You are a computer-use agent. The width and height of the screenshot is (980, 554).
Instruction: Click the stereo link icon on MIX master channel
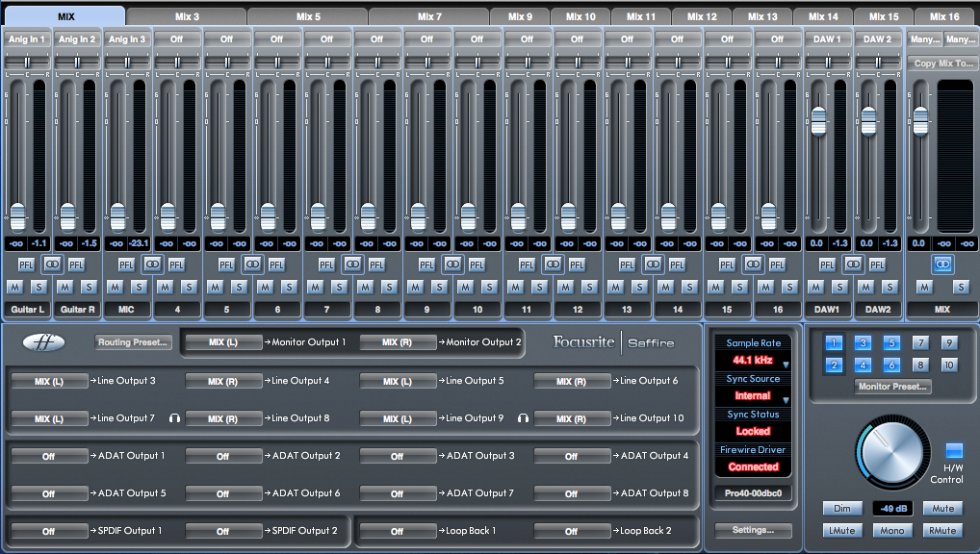pyautogui.click(x=942, y=264)
